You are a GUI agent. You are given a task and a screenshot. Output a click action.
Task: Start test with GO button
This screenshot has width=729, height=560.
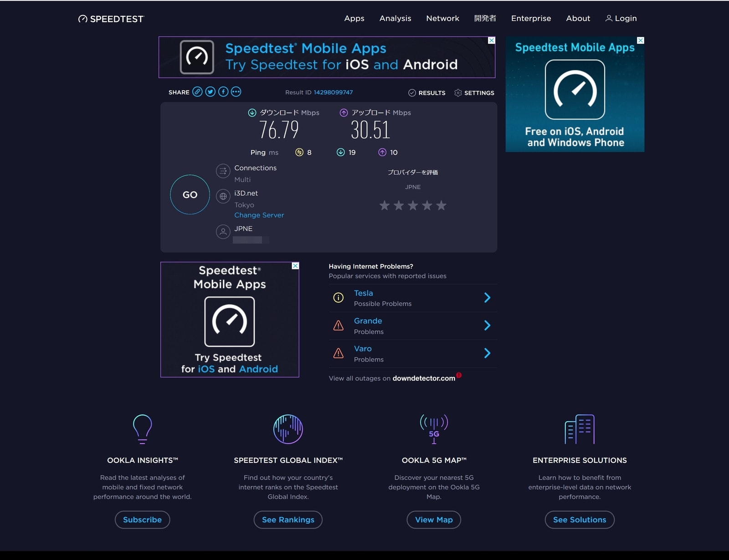(190, 194)
